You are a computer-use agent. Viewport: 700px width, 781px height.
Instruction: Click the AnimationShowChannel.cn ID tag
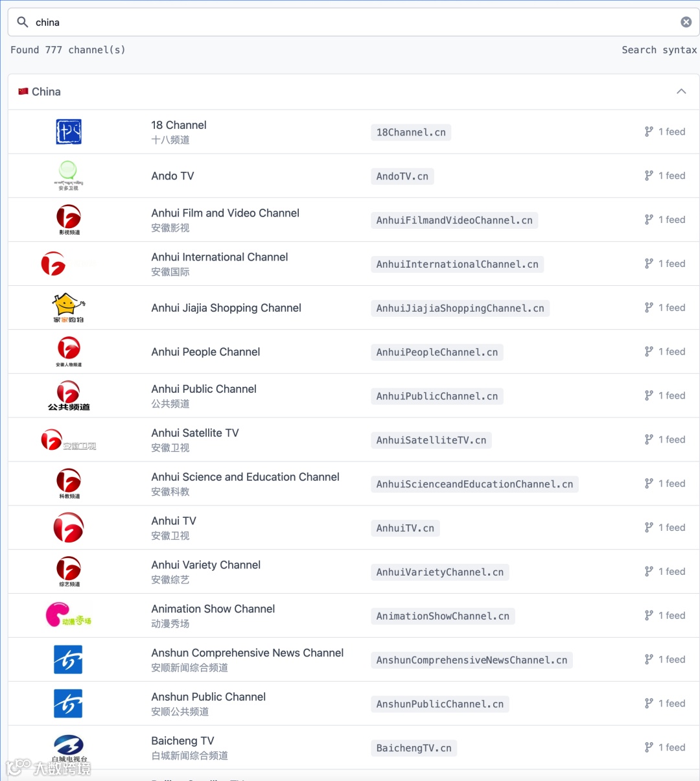click(x=443, y=616)
